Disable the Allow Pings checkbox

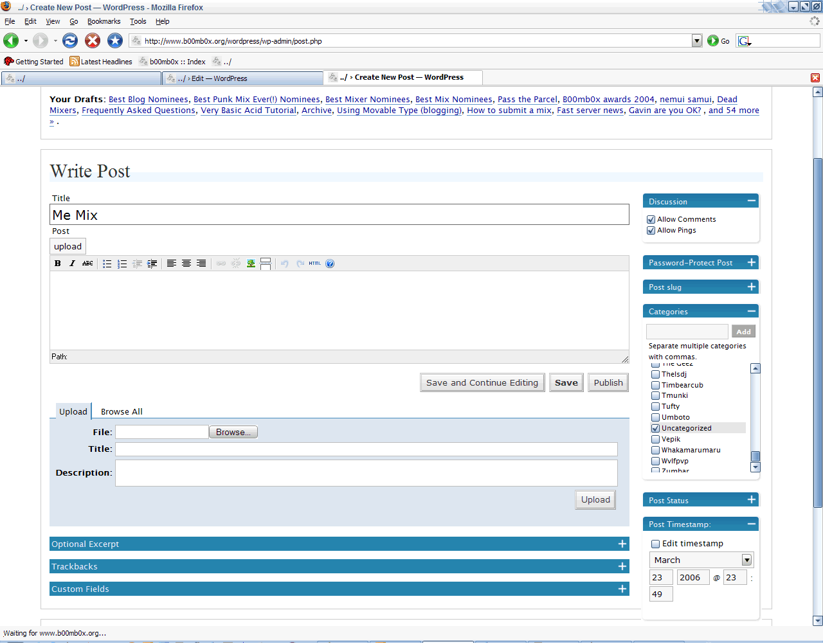click(x=651, y=231)
